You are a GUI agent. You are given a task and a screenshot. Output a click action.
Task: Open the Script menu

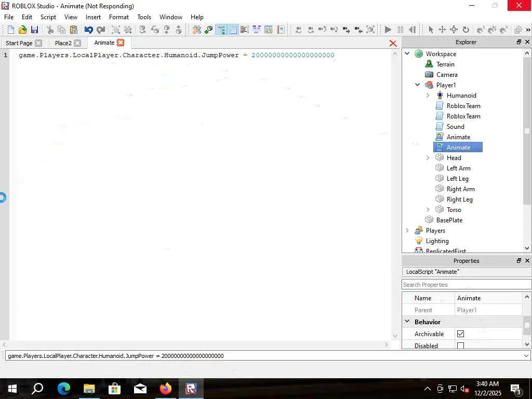pyautogui.click(x=48, y=17)
